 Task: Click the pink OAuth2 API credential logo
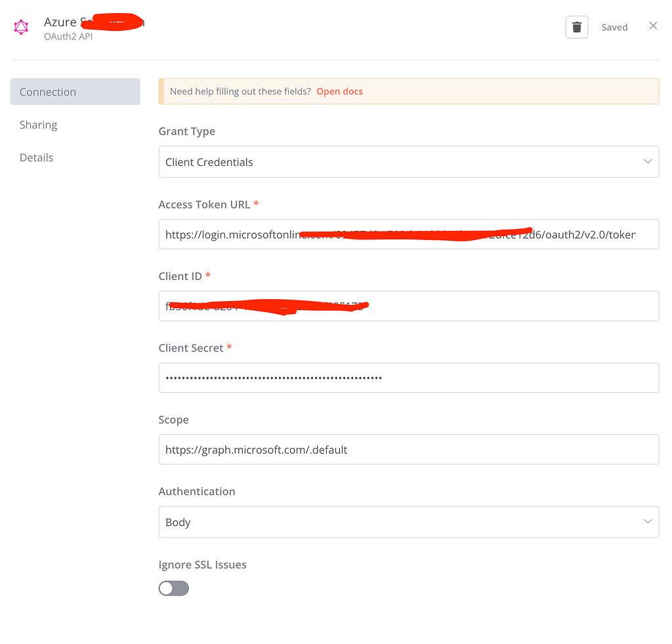pyautogui.click(x=22, y=27)
